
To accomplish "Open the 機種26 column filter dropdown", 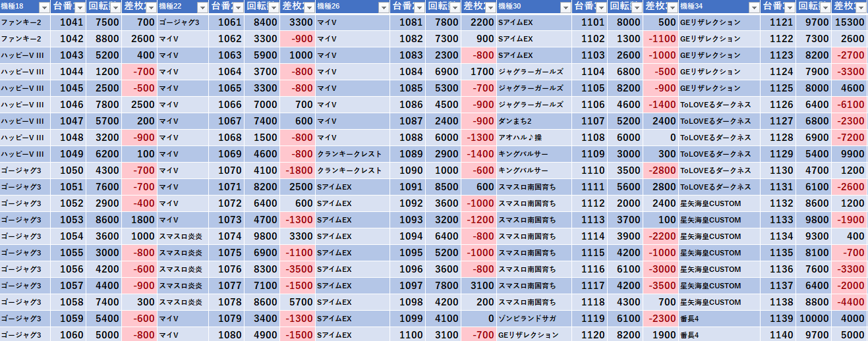I will pyautogui.click(x=384, y=7).
